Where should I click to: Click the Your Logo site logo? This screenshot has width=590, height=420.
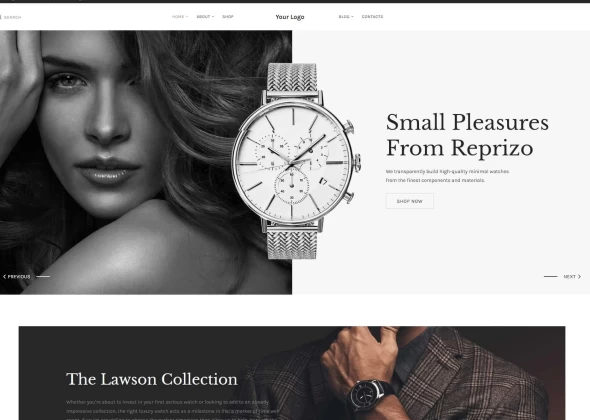tap(290, 17)
